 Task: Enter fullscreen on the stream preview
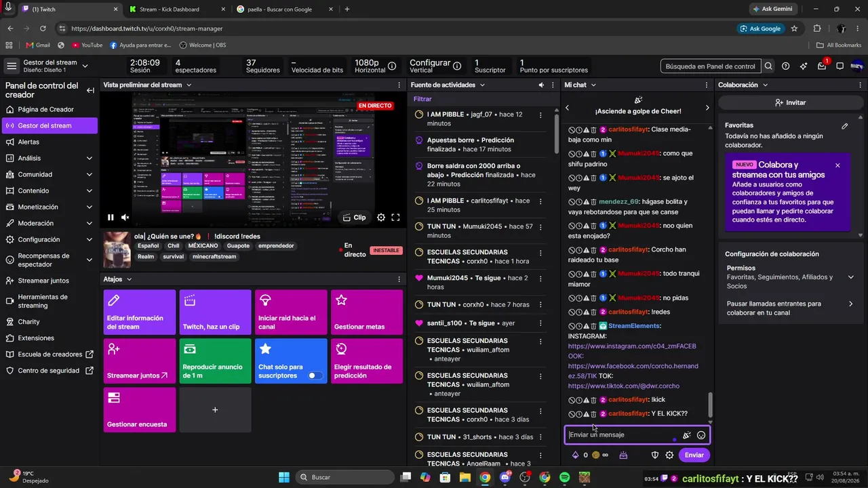395,218
